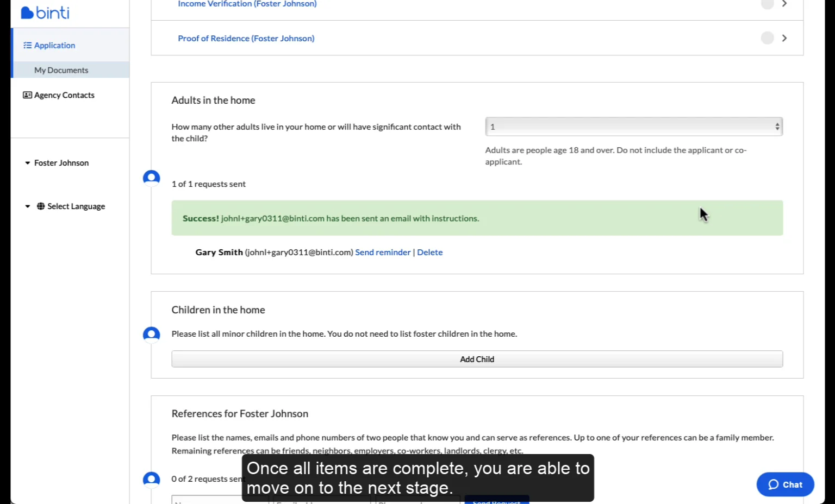Screen dimensions: 835x504
Task: Click status circle for Proof of Residence
Action: [767, 38]
